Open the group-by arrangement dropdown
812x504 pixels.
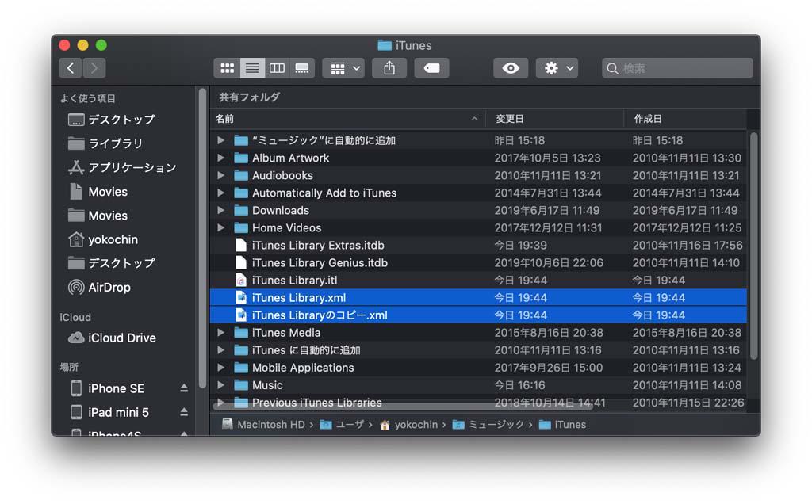click(x=344, y=68)
